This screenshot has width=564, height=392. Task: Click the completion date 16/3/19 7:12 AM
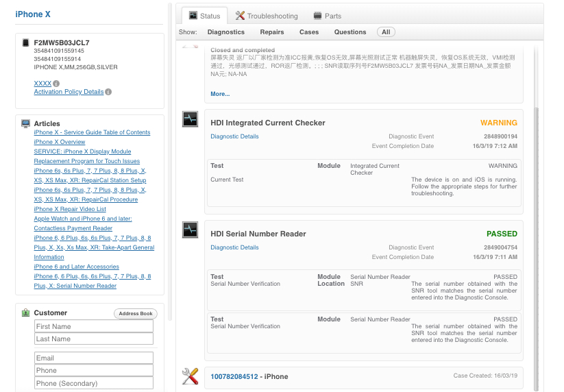click(495, 146)
